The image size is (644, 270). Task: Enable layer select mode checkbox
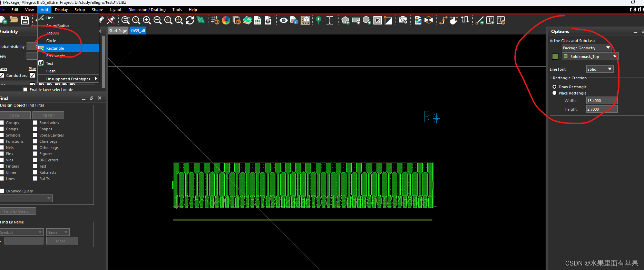point(25,90)
